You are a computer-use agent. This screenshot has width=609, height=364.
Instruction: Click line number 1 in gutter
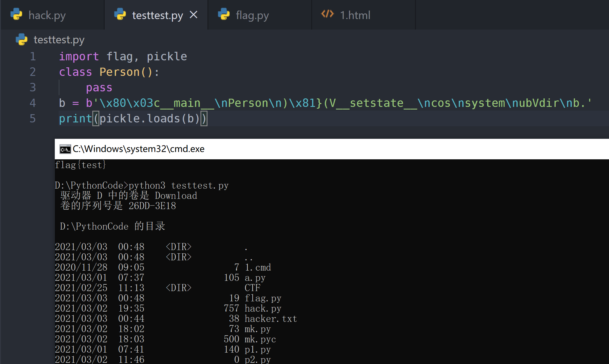click(33, 57)
